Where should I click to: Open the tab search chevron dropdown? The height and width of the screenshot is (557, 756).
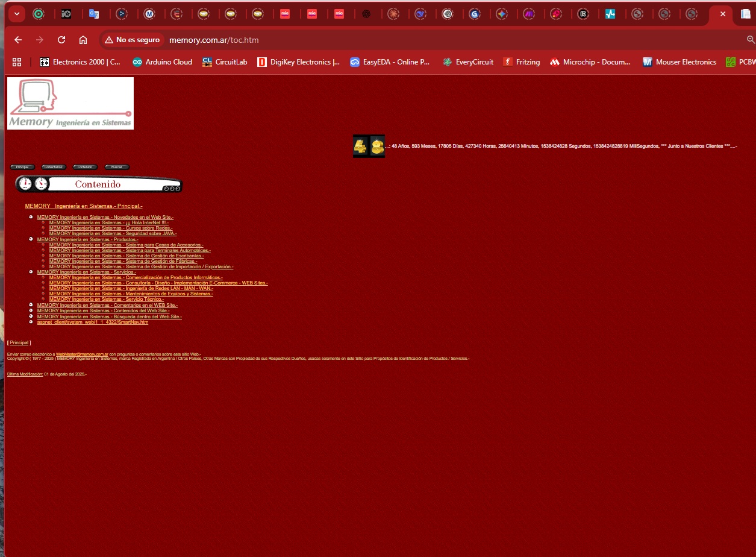coord(16,13)
